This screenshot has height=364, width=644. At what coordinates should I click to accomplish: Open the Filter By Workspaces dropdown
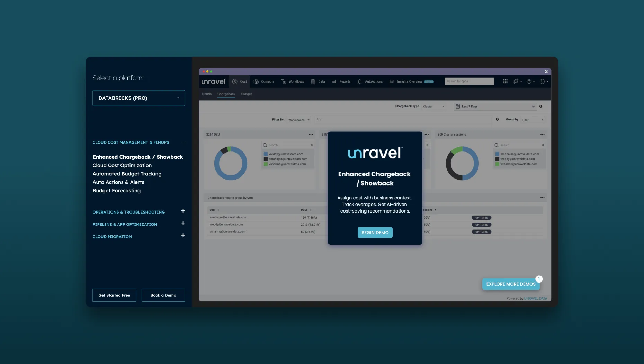(x=299, y=120)
